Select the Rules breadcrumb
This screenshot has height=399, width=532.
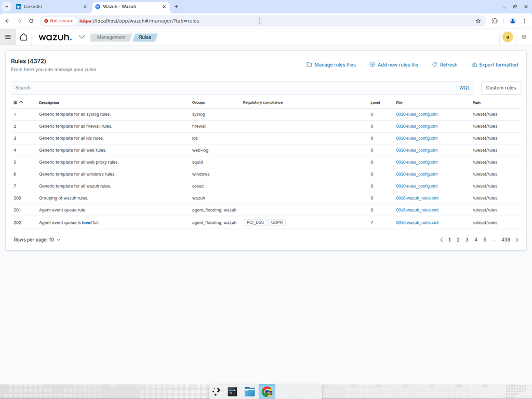click(145, 37)
